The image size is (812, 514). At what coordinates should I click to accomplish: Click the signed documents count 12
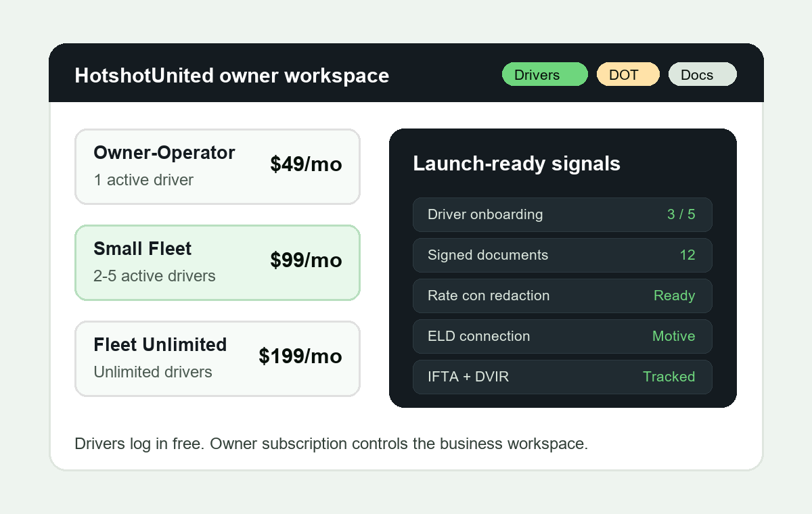687,255
